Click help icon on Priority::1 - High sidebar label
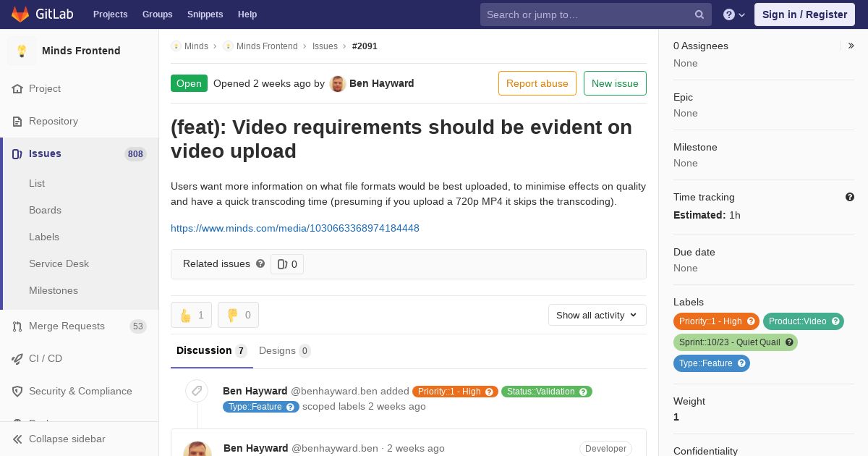Image resolution: width=868 pixels, height=456 pixels. click(751, 321)
